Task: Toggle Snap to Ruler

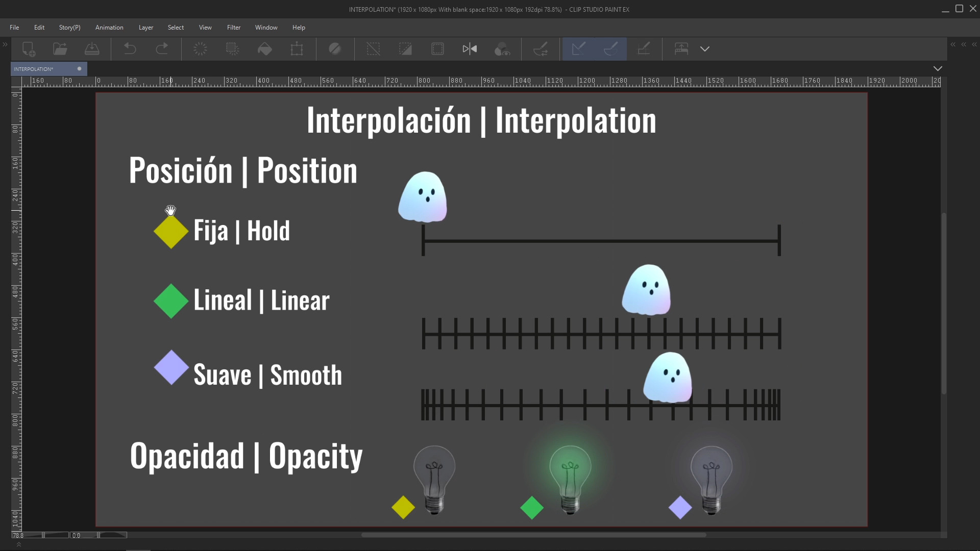Action: 579,49
